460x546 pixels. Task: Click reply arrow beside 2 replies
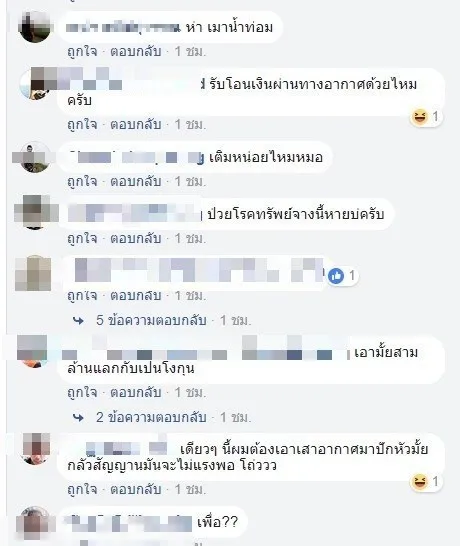point(78,418)
